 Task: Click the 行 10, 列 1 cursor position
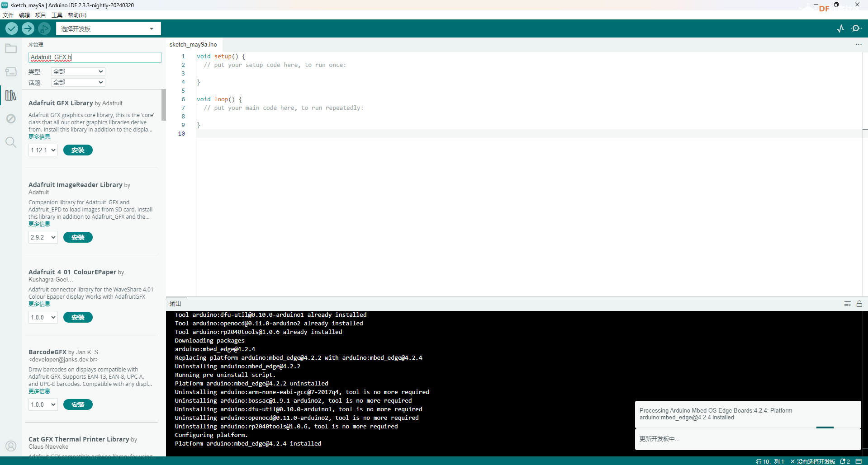pyautogui.click(x=770, y=461)
